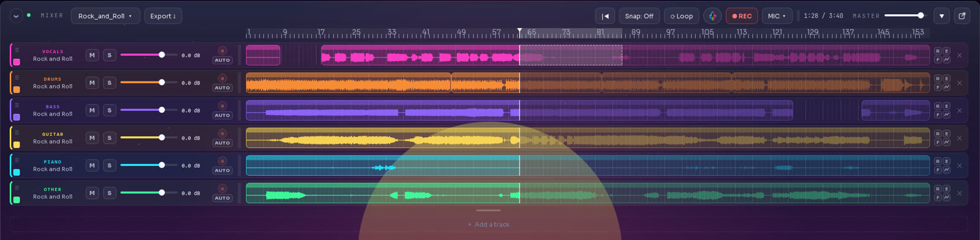Expand the triangle menu next to master slider

click(x=941, y=16)
